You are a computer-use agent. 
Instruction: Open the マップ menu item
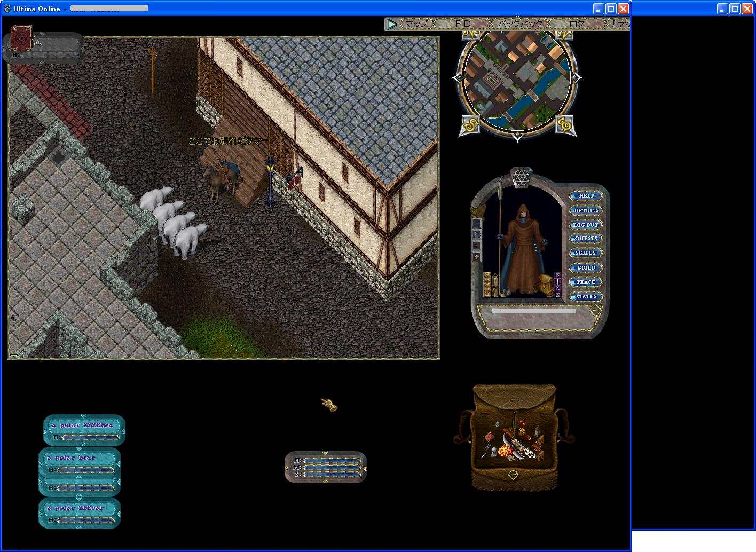tap(416, 24)
